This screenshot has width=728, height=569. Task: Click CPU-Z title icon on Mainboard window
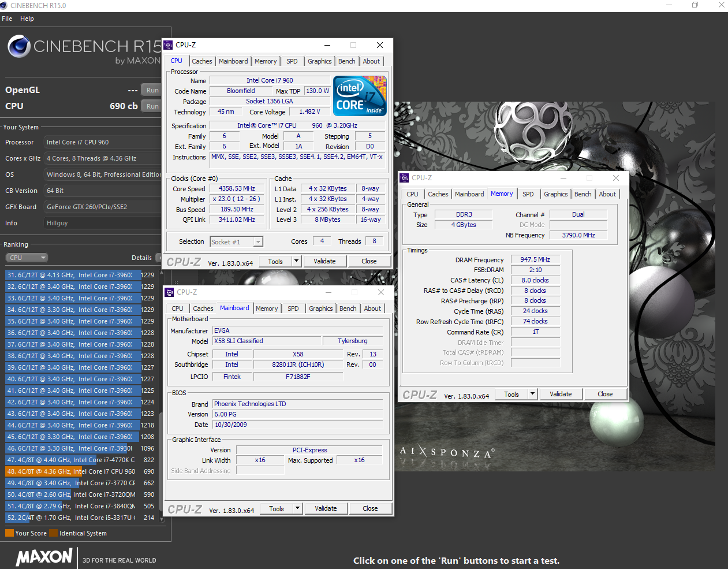click(x=169, y=292)
